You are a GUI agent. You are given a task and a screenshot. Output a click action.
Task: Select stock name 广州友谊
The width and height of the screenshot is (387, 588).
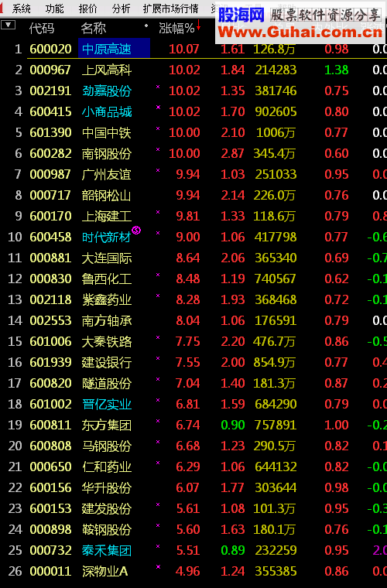[107, 174]
